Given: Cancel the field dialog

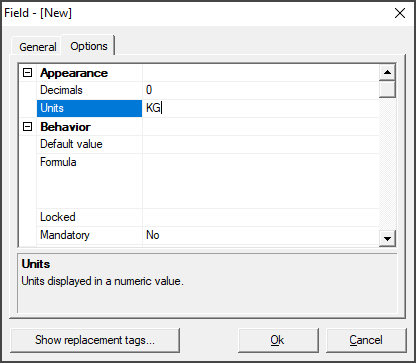Looking at the screenshot, I should (366, 340).
